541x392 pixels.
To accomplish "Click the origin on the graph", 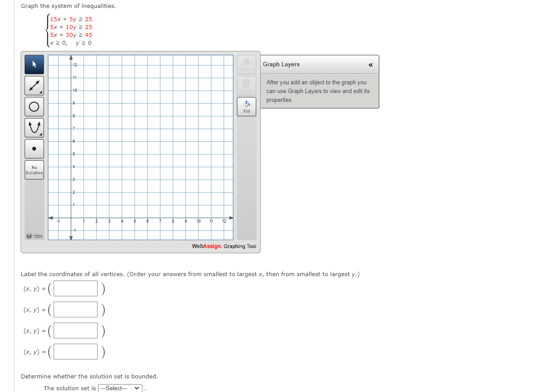I will pos(71,218).
